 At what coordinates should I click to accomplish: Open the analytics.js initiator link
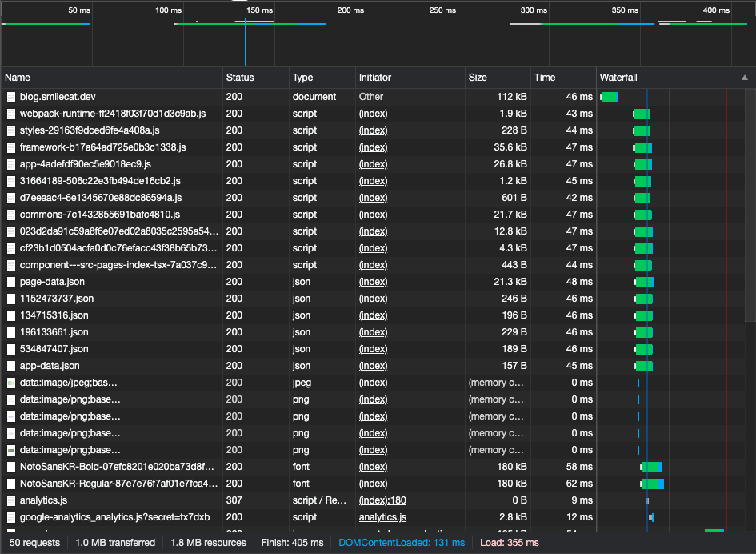point(382,517)
